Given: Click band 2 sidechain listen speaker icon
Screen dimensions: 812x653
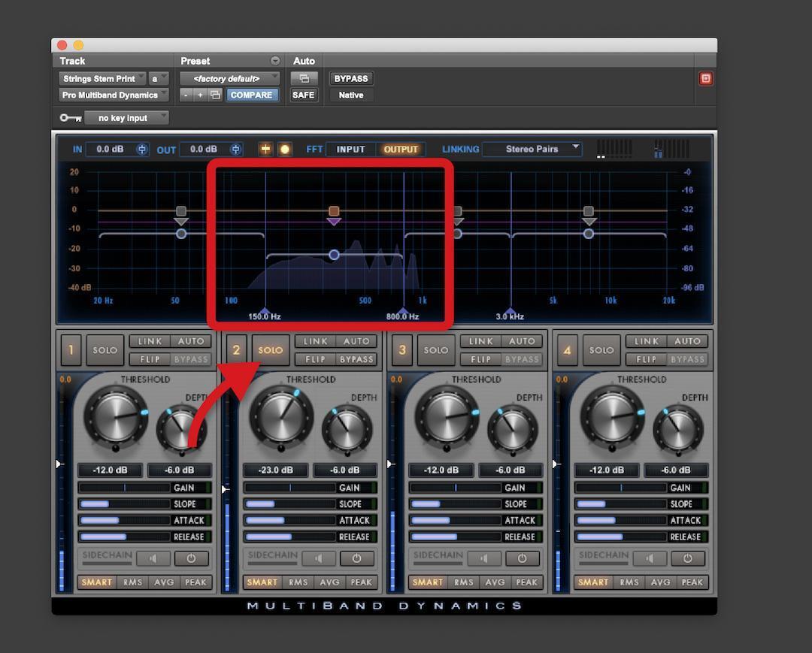Looking at the screenshot, I should point(319,558).
